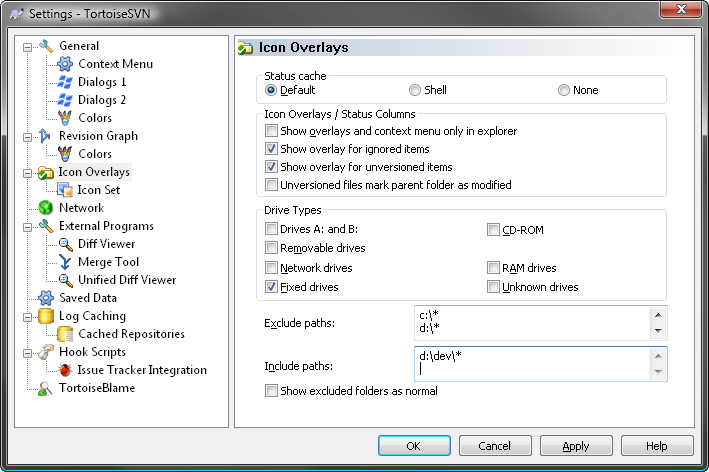
Task: Open the Context Menu settings page
Action: 115,64
